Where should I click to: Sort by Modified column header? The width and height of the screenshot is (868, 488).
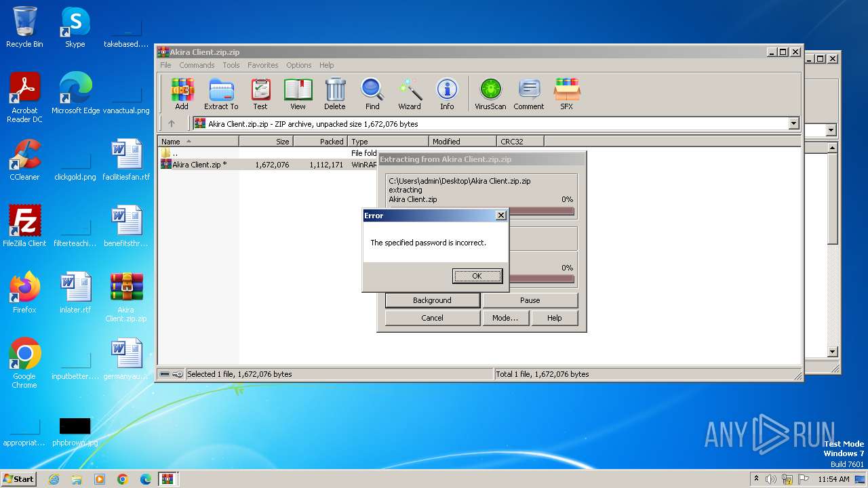click(462, 142)
